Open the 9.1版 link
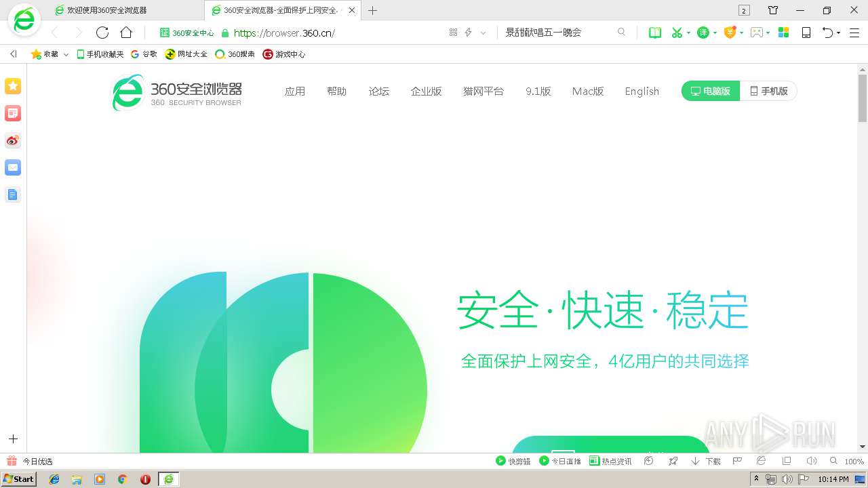The width and height of the screenshot is (868, 488). 538,91
